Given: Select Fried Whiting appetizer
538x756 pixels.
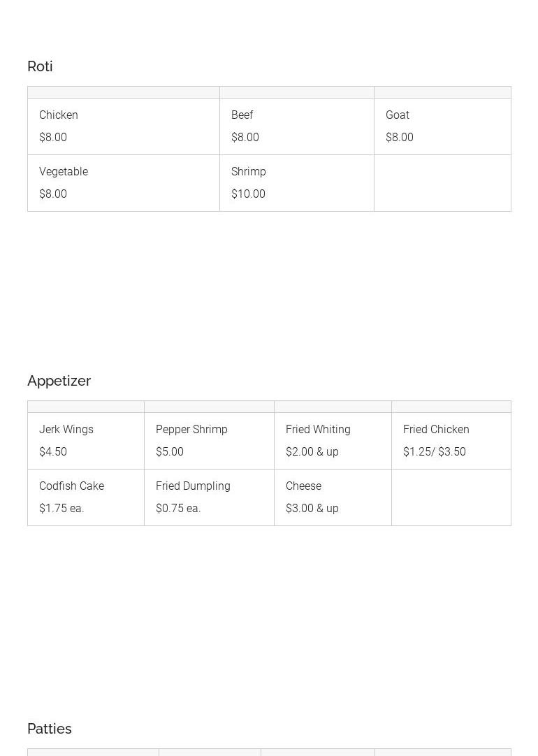Looking at the screenshot, I should 318,430.
